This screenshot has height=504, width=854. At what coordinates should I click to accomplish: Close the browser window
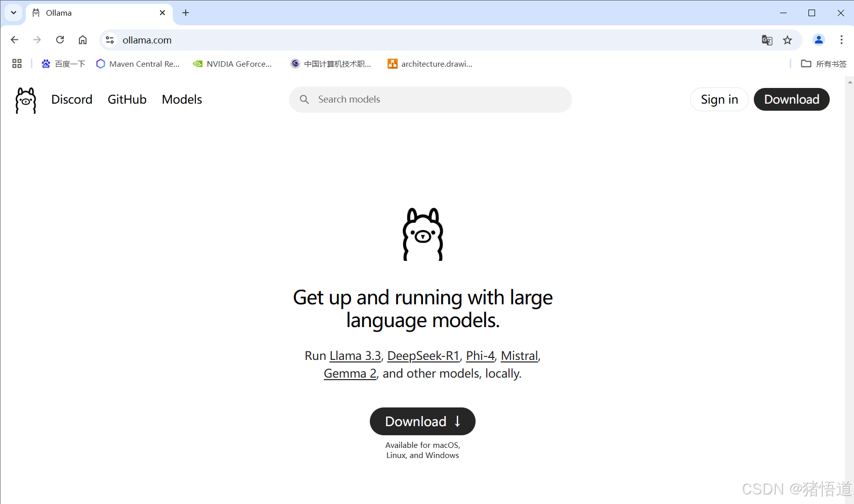(841, 13)
